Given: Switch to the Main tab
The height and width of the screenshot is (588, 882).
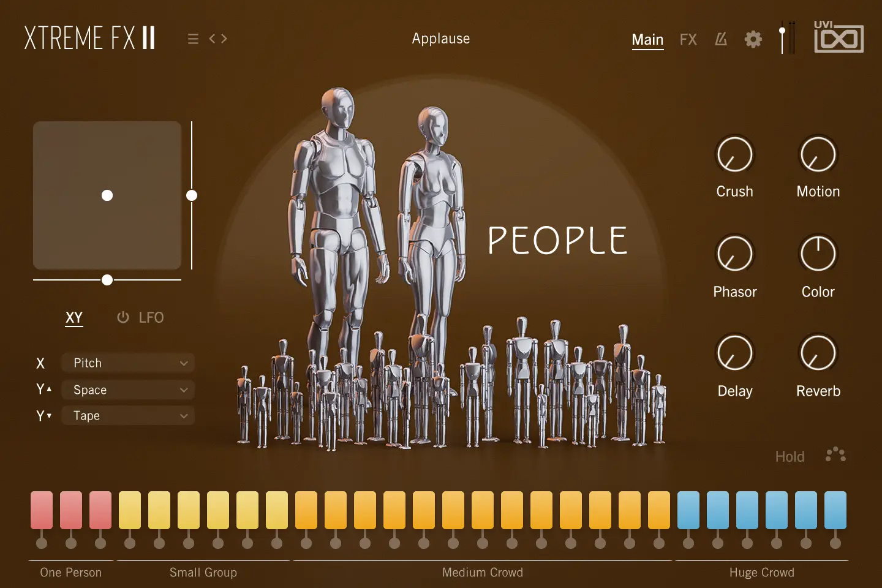Looking at the screenshot, I should coord(647,40).
